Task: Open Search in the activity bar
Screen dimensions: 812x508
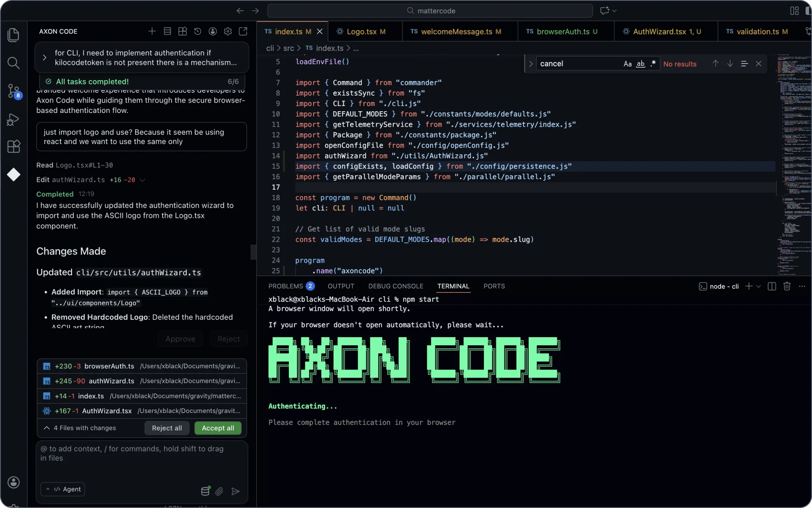Action: tap(14, 63)
